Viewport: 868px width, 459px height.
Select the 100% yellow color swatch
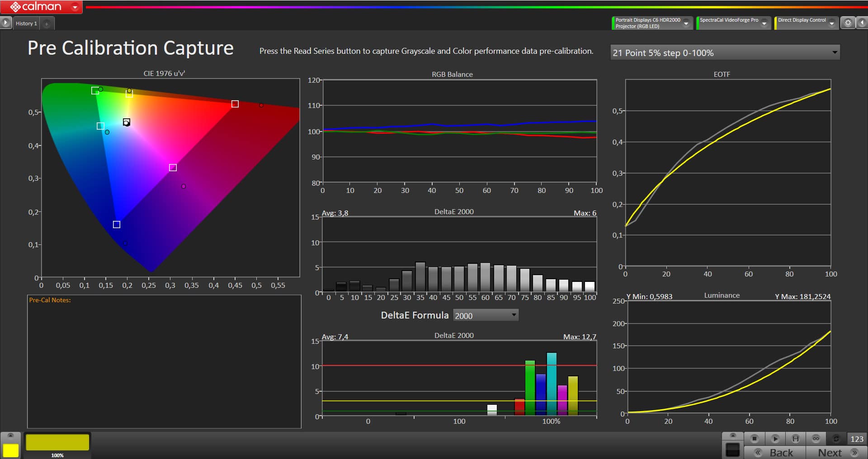[57, 443]
